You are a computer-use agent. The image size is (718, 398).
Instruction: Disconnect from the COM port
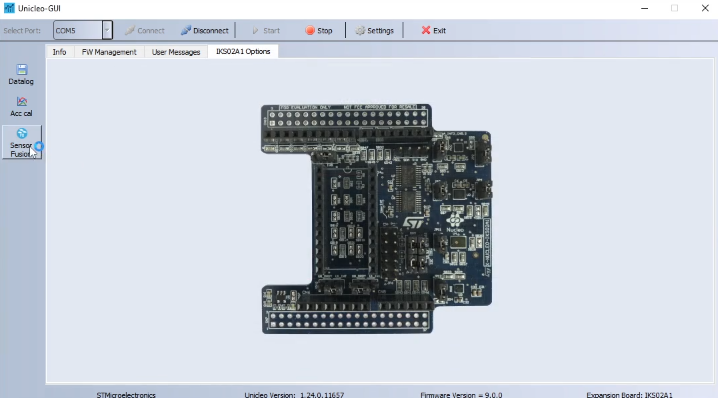click(x=204, y=31)
